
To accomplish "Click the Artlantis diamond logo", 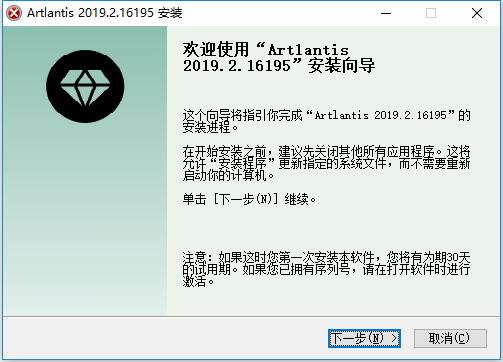I will [85, 87].
